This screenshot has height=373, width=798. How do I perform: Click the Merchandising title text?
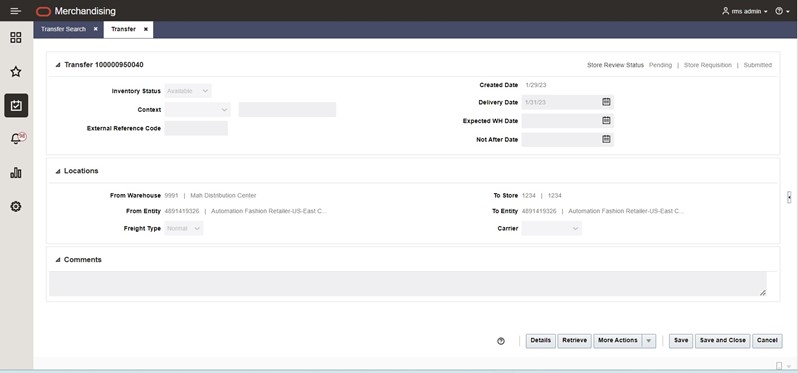85,11
